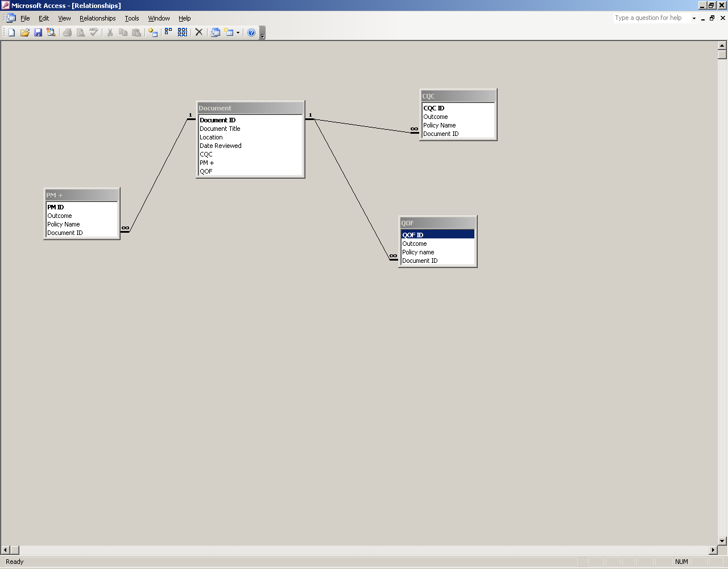The image size is (728, 569).
Task: Select 'Document ID' field in QOF table
Action: [438, 261]
